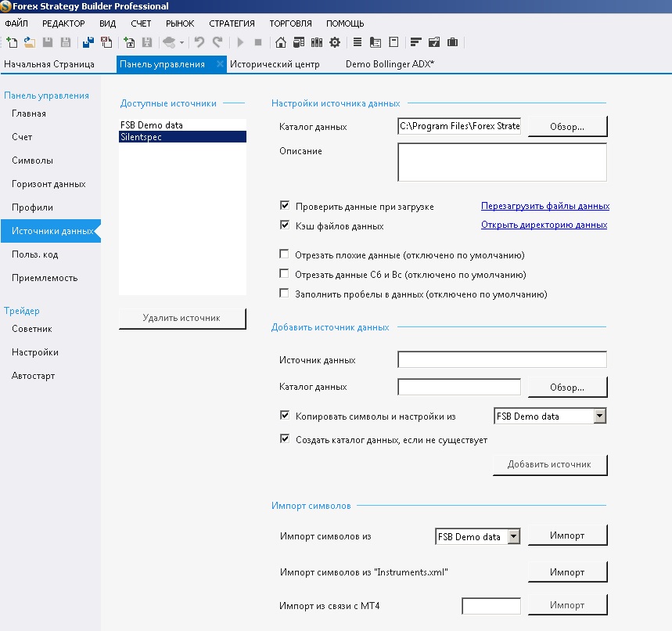Click the grey Save text document icon
Viewport: 672px width, 631px height.
pyautogui.click(x=147, y=42)
